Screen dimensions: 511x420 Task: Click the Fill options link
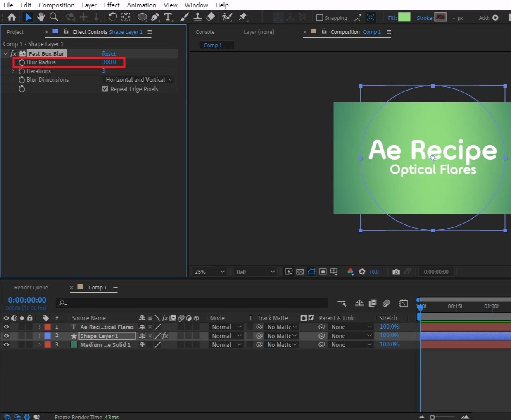[392, 18]
